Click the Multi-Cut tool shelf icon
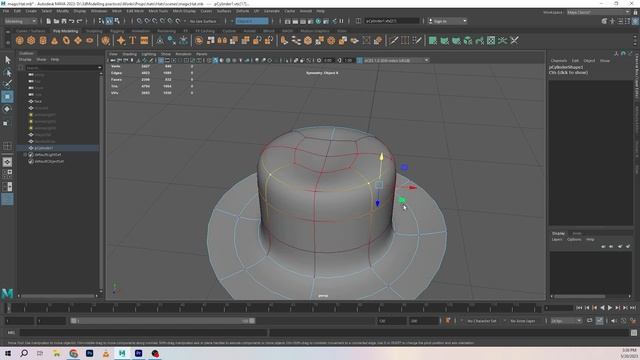This screenshot has width=640, height=360. coord(393,40)
